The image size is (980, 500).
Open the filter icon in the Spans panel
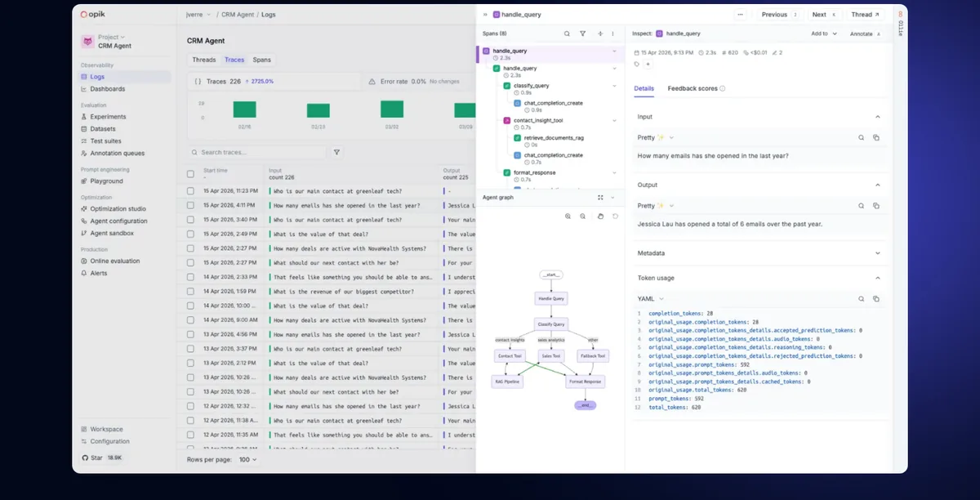coord(582,33)
